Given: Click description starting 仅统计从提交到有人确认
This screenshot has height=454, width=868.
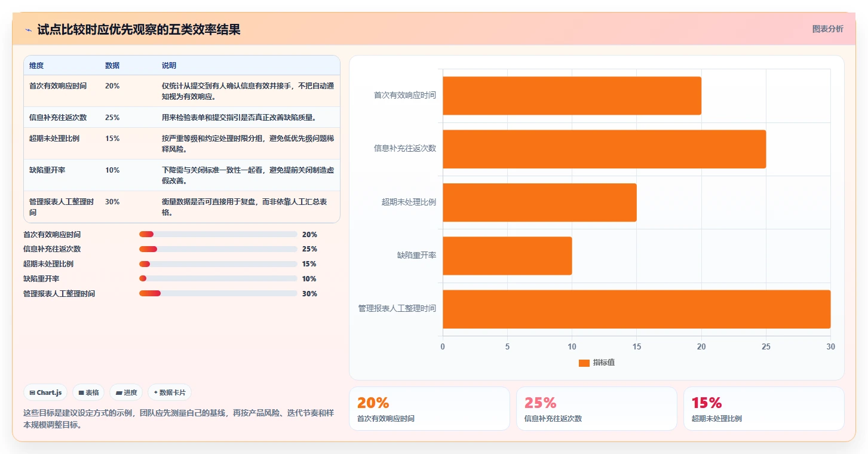Looking at the screenshot, I should [x=248, y=91].
